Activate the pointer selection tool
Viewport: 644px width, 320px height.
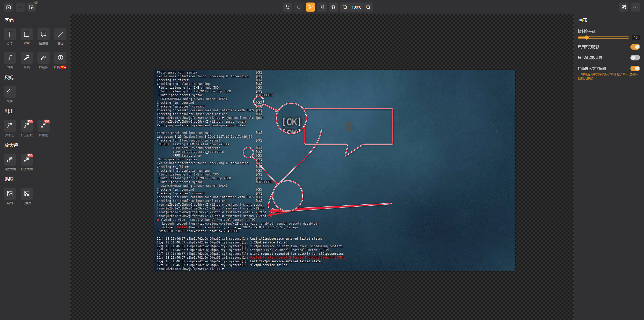click(310, 7)
